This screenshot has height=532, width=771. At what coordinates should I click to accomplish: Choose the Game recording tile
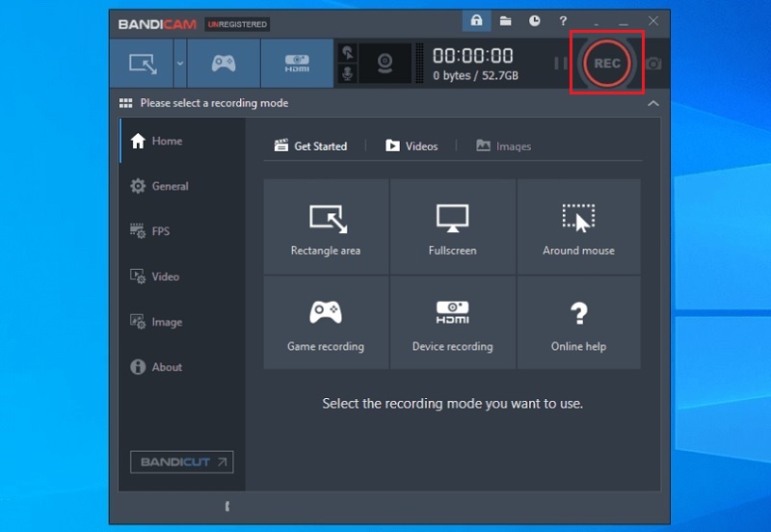[x=326, y=323]
